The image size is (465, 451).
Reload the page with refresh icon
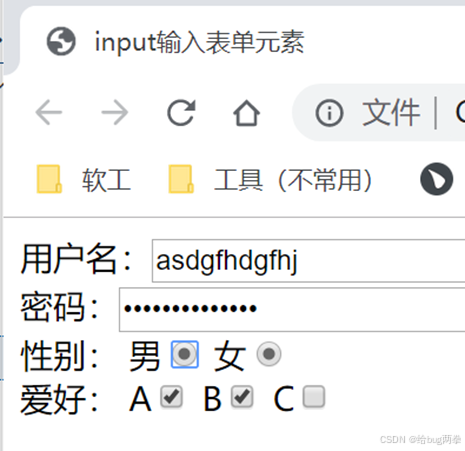[181, 113]
